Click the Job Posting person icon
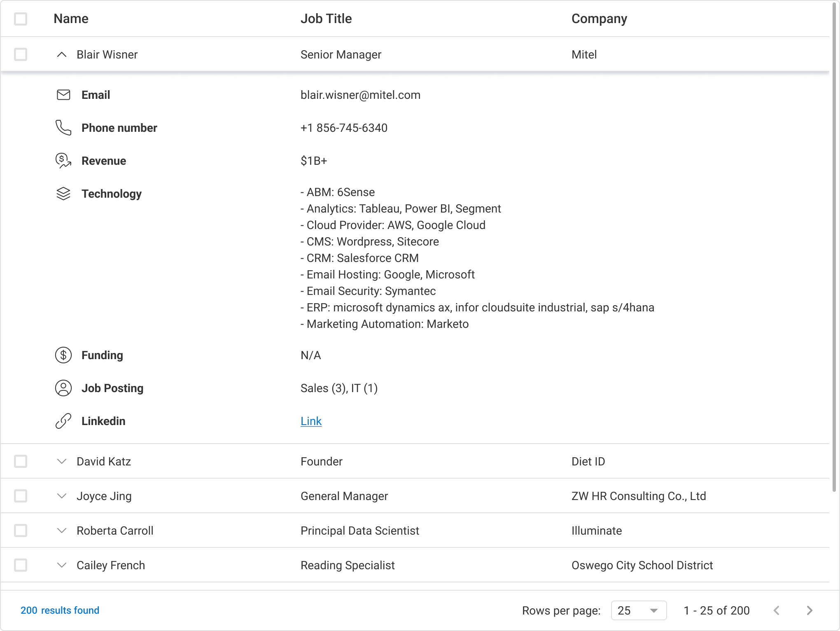Image resolution: width=840 pixels, height=631 pixels. tap(63, 388)
